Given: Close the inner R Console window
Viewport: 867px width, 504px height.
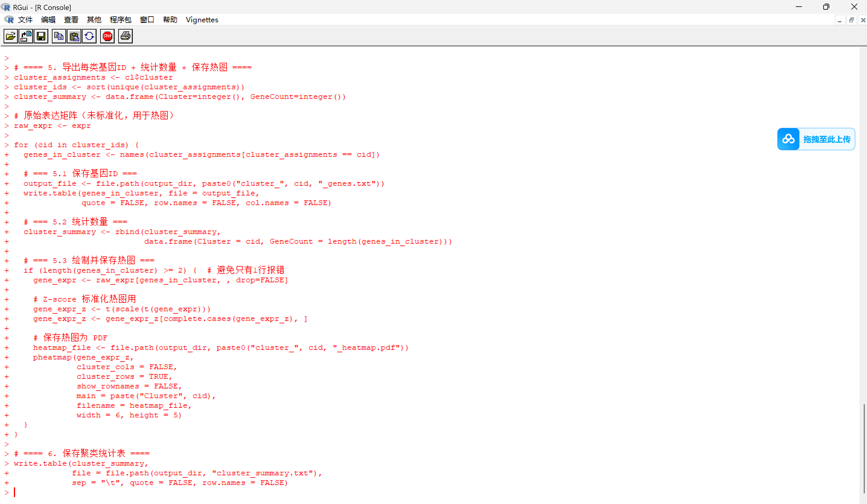Looking at the screenshot, I should 863,20.
